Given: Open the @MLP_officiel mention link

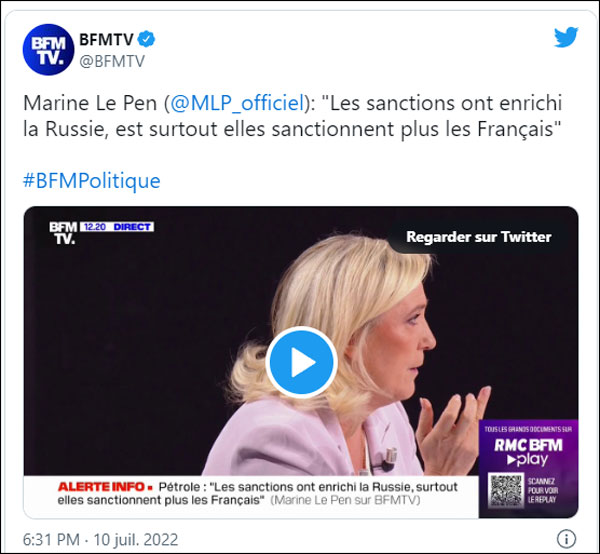Looking at the screenshot, I should (x=237, y=103).
